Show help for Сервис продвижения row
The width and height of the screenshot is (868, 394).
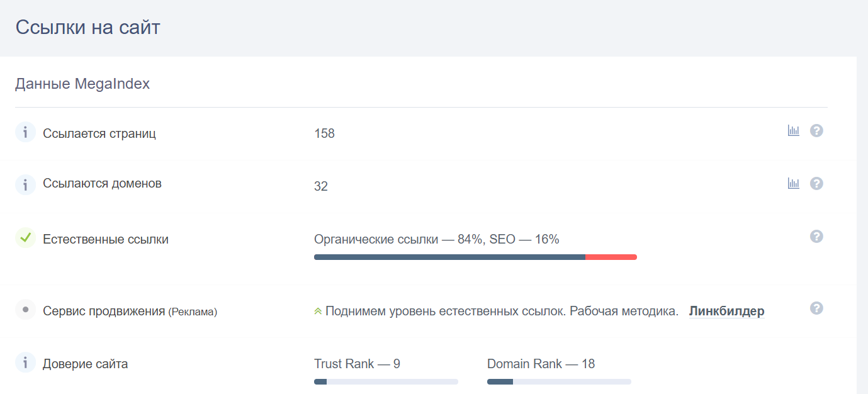pyautogui.click(x=816, y=308)
